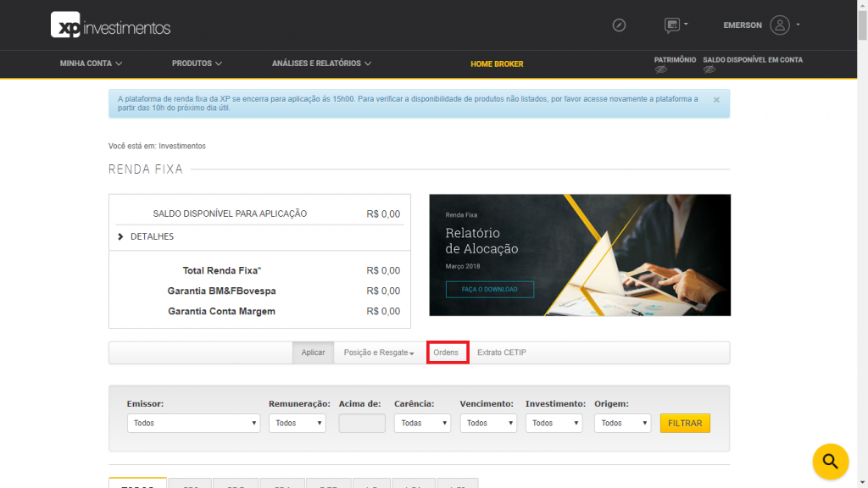Image resolution: width=868 pixels, height=488 pixels.
Task: Open the Investimento dropdown
Action: 554,423
